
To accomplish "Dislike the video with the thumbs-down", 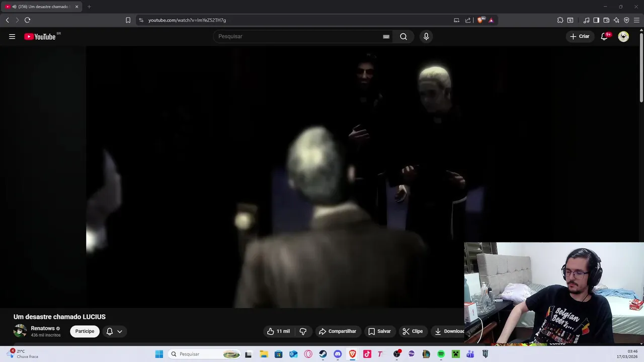I will (x=303, y=331).
